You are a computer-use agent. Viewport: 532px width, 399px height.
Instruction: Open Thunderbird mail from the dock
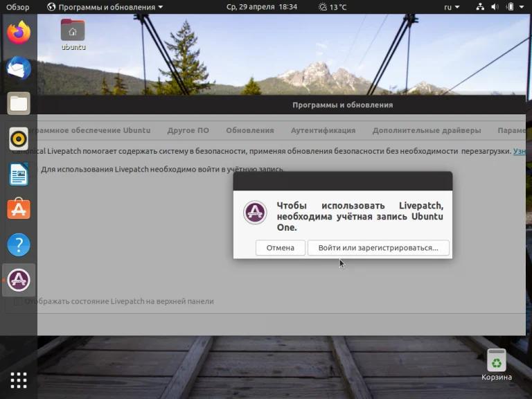(19, 68)
